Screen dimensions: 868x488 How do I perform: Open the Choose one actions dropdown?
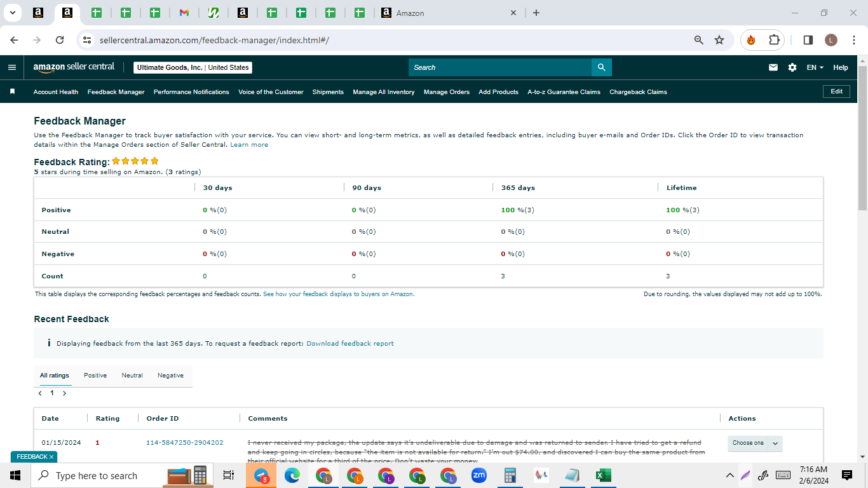pyautogui.click(x=755, y=443)
